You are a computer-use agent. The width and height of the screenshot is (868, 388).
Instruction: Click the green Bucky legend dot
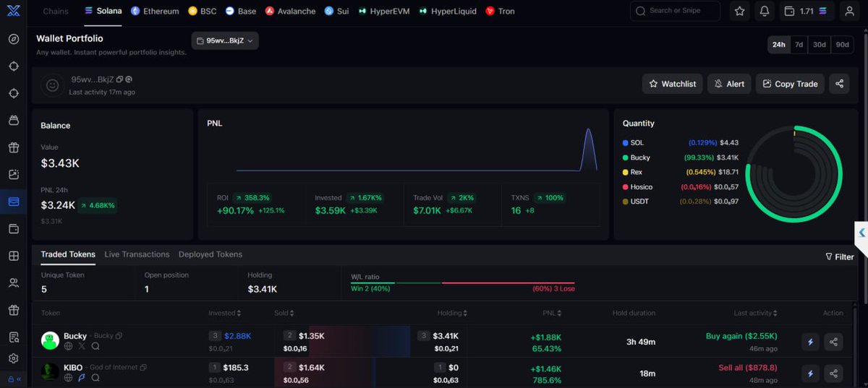point(626,158)
